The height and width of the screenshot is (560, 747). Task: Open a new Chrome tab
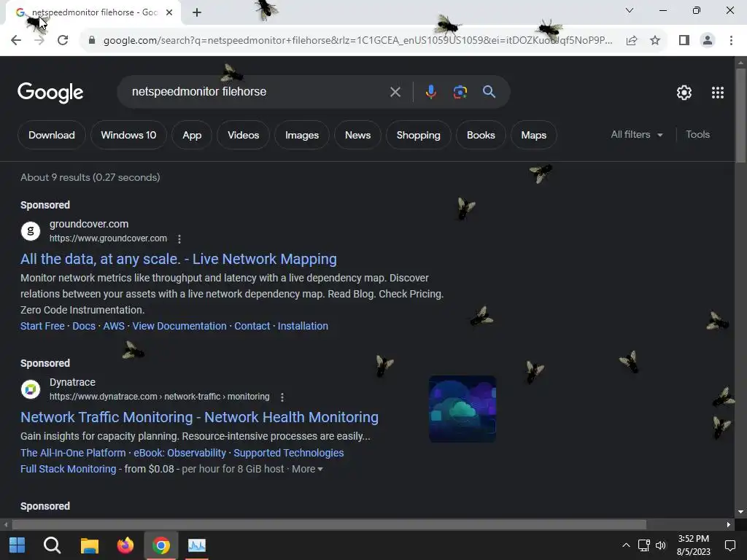(x=197, y=13)
